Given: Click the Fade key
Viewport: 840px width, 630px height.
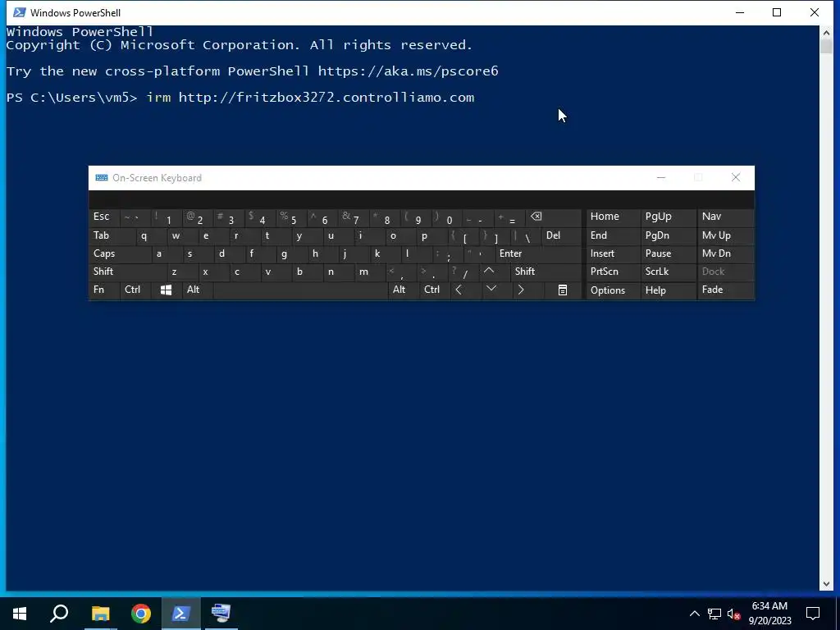Looking at the screenshot, I should (x=725, y=290).
